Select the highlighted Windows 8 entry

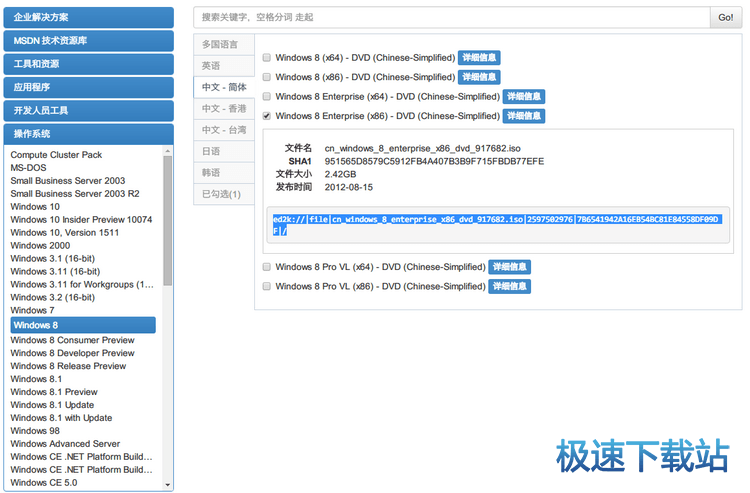83,325
